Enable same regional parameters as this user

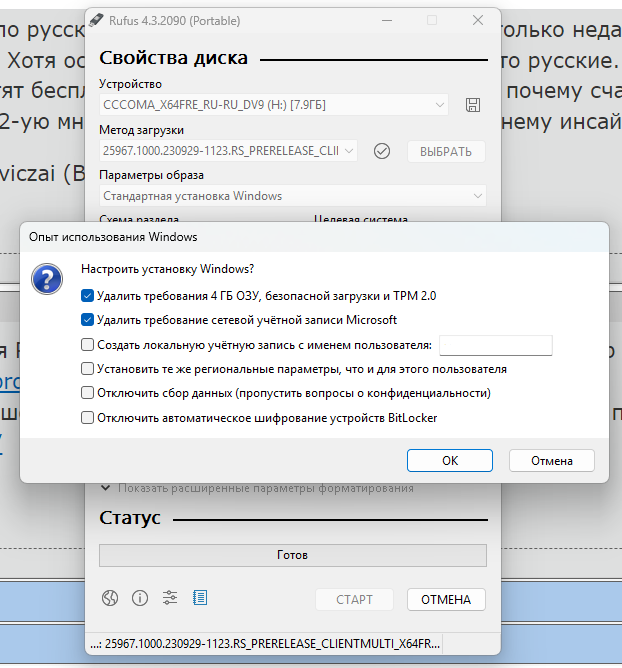(87, 369)
